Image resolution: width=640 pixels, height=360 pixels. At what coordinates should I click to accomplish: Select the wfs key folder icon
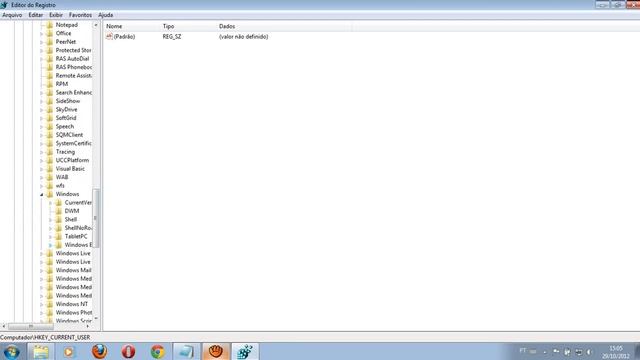[x=50, y=186]
